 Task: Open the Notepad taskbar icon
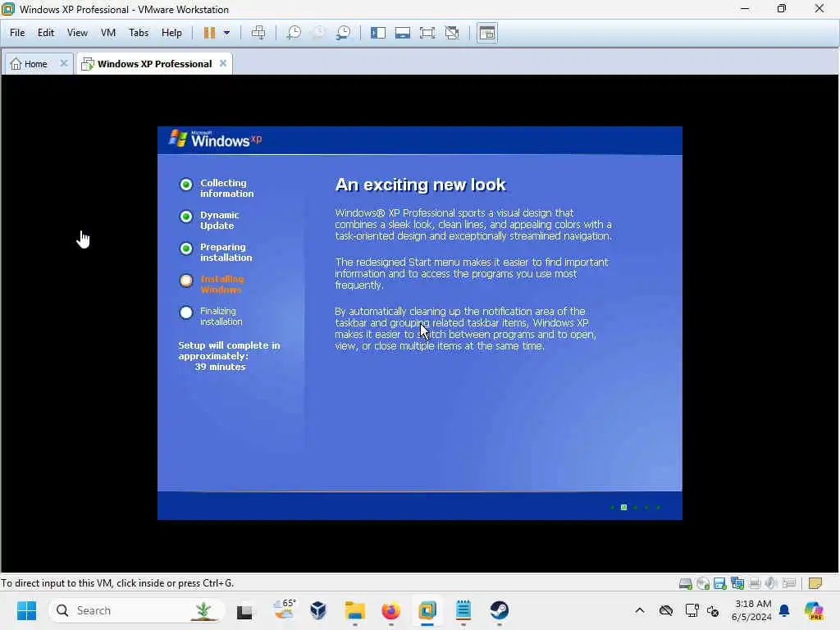point(463,610)
